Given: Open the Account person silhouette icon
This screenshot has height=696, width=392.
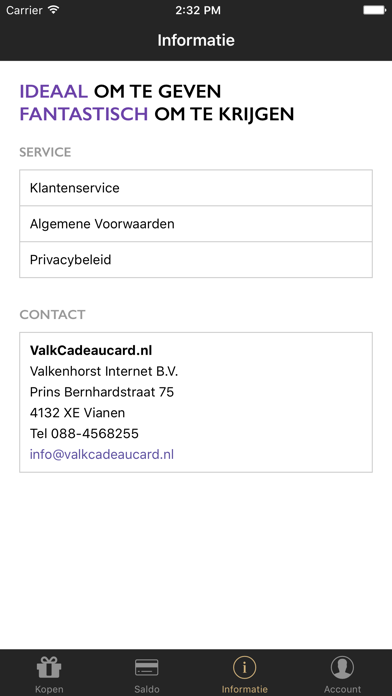Looking at the screenshot, I should [x=342, y=667].
